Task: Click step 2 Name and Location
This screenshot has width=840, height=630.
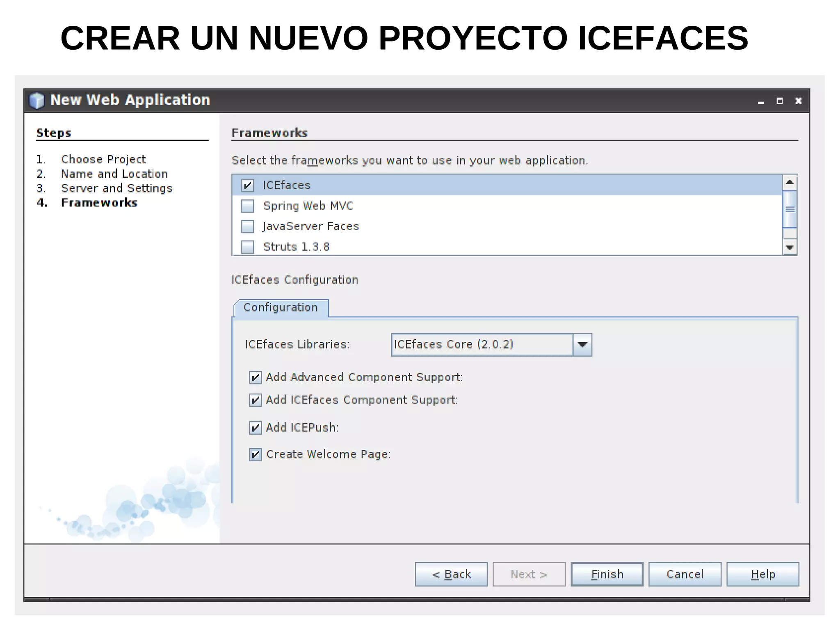Action: 114,174
